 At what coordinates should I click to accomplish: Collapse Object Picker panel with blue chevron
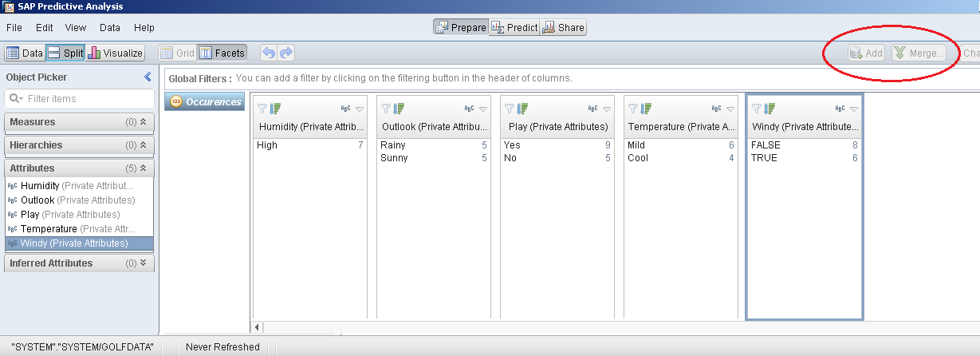148,77
